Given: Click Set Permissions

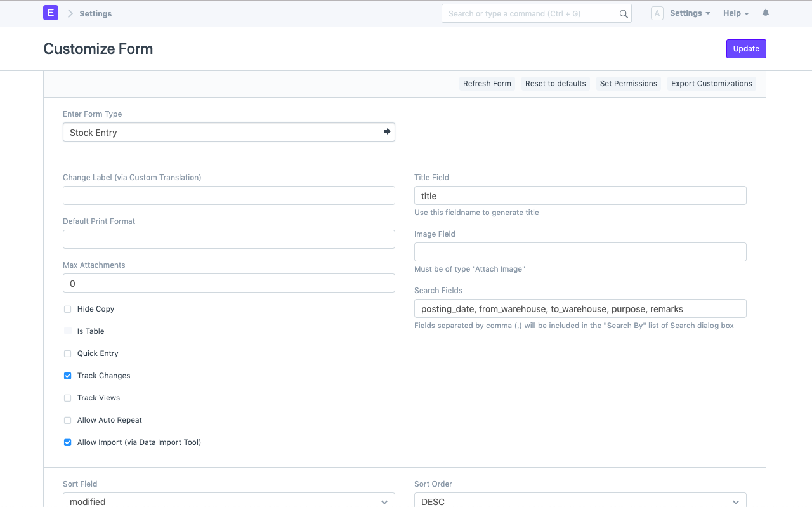Looking at the screenshot, I should (x=628, y=83).
